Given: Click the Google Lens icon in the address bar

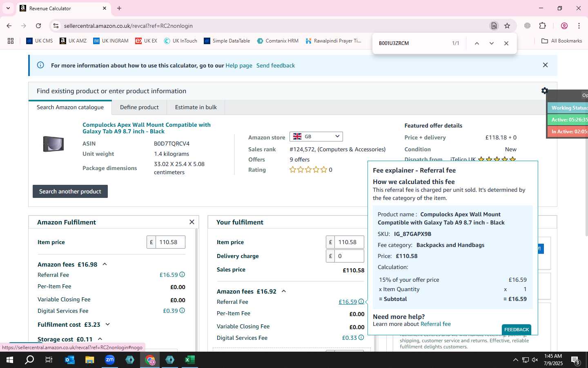Looking at the screenshot, I should (x=494, y=26).
